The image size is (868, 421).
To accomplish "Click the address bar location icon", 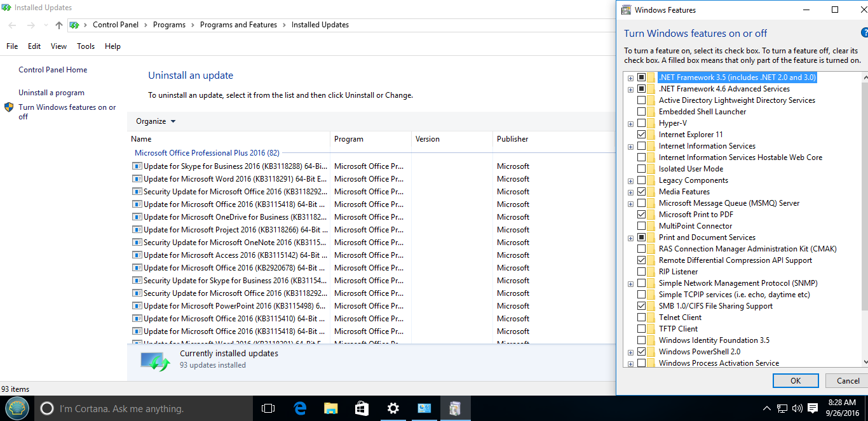I will pyautogui.click(x=74, y=25).
